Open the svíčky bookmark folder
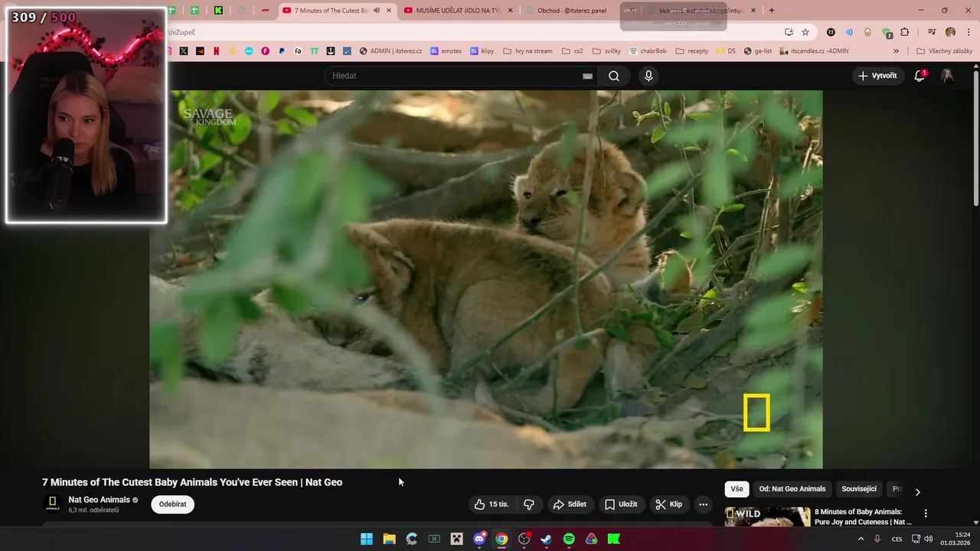The image size is (980, 551). [606, 51]
